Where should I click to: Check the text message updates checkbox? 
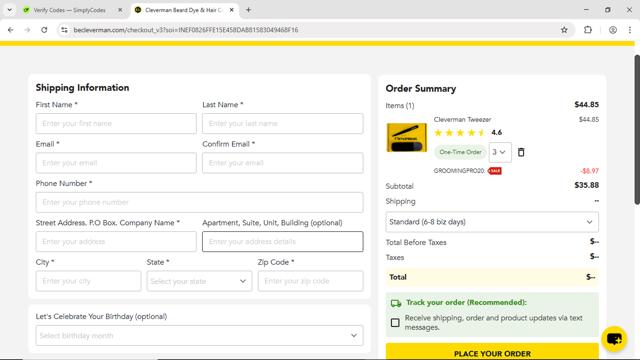(395, 323)
